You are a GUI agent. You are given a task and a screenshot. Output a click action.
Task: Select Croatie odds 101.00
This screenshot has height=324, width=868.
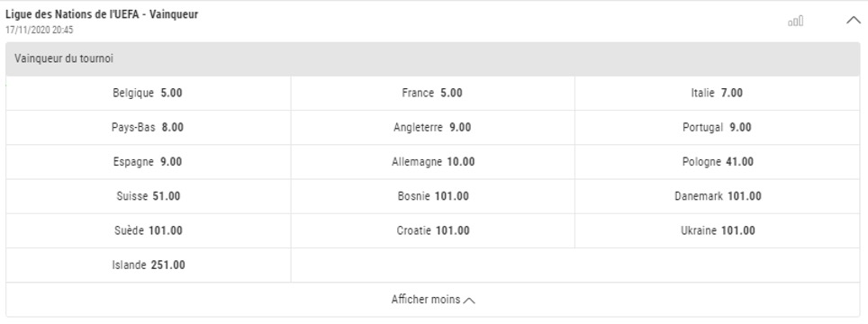point(432,230)
